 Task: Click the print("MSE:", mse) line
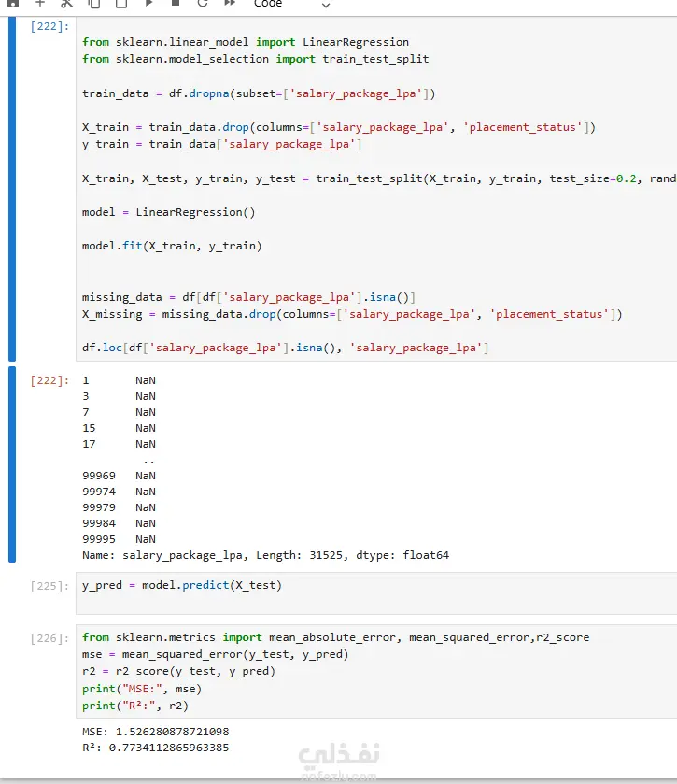(x=142, y=689)
